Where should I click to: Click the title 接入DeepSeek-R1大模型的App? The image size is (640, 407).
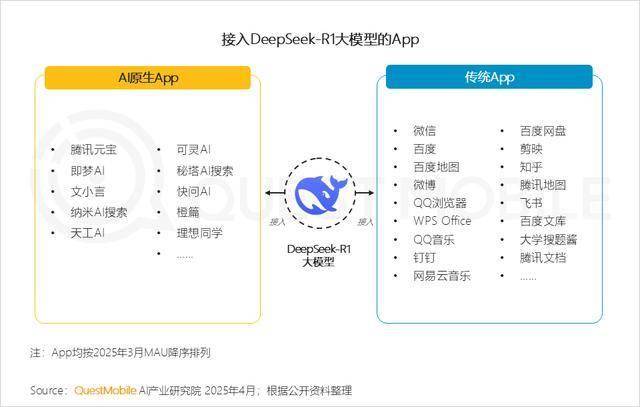(x=320, y=40)
